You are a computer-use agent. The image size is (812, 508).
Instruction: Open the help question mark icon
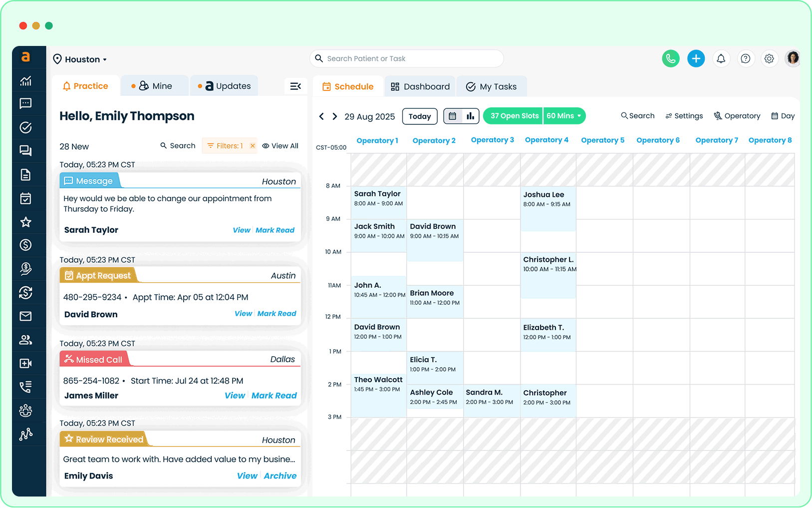(x=745, y=59)
